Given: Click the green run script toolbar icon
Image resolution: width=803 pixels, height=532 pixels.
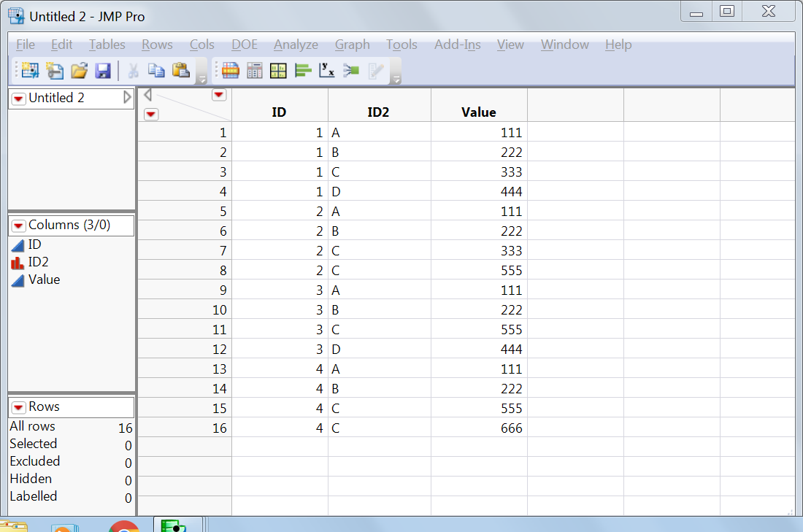Looking at the screenshot, I should click(x=350, y=70).
